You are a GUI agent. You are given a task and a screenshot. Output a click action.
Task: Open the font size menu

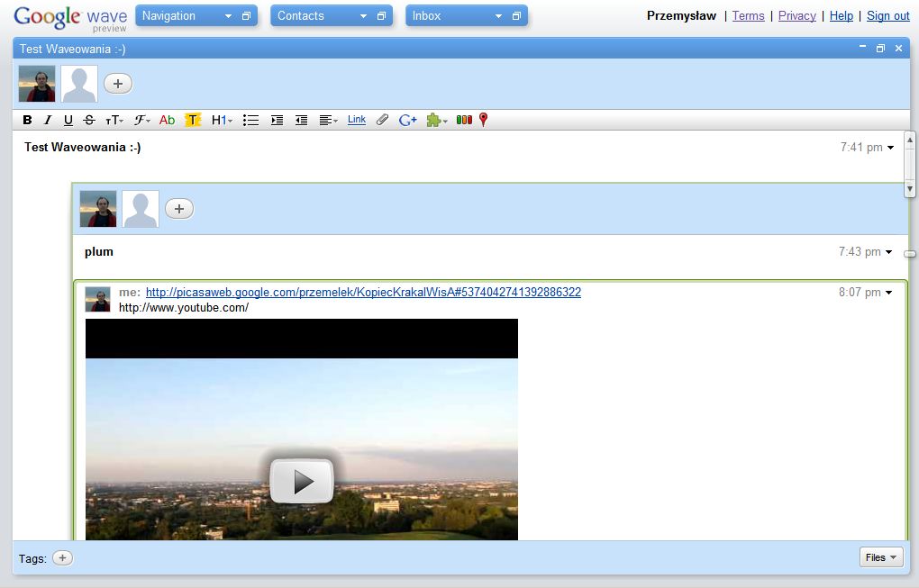click(114, 120)
